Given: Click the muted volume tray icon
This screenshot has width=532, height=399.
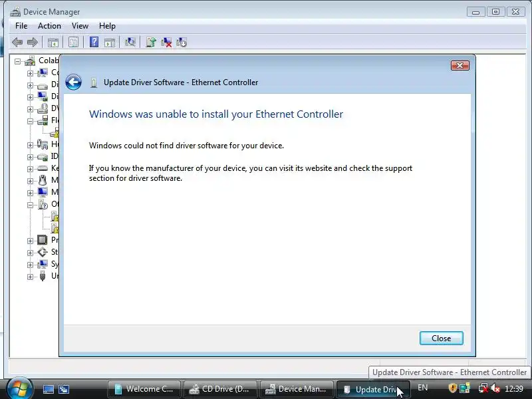Looking at the screenshot, I should point(495,388).
